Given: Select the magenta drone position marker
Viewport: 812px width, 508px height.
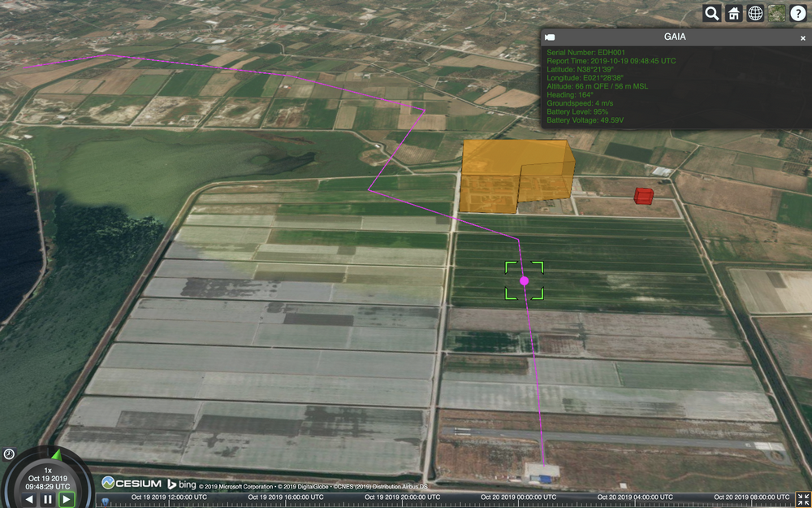Looking at the screenshot, I should click(x=524, y=280).
